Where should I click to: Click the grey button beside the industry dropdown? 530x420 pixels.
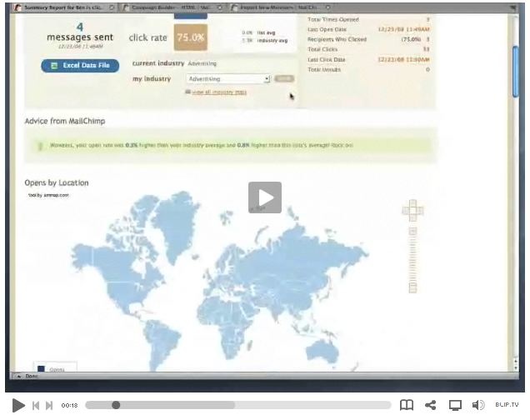(284, 78)
